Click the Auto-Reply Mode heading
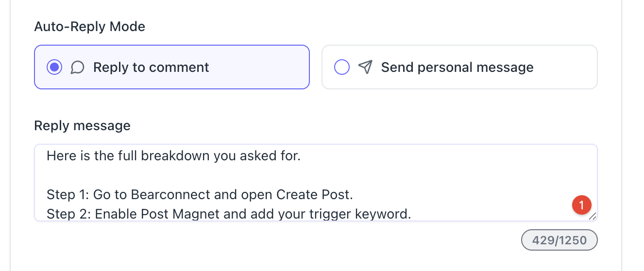Viewport: 644px width, 271px height. tap(89, 26)
